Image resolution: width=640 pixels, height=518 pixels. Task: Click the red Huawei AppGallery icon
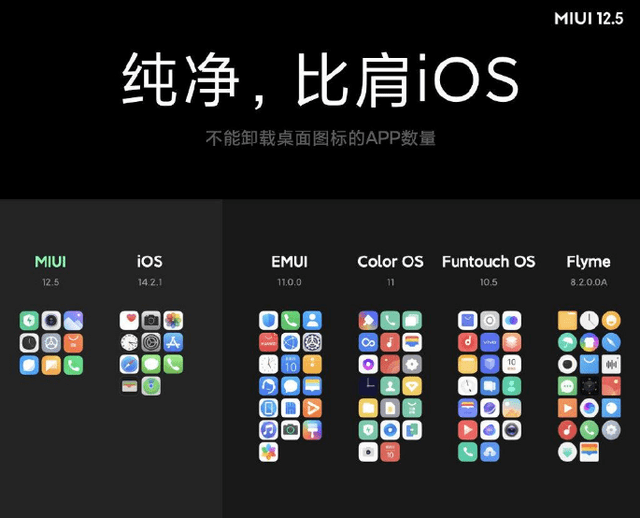tap(269, 342)
